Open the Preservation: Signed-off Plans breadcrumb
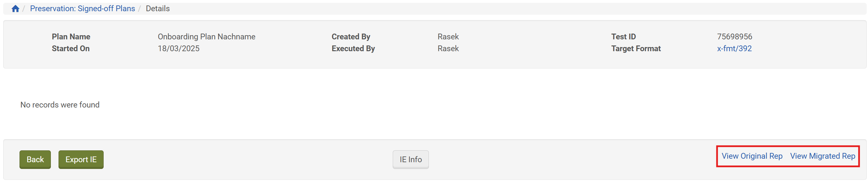868x183 pixels. 82,9
